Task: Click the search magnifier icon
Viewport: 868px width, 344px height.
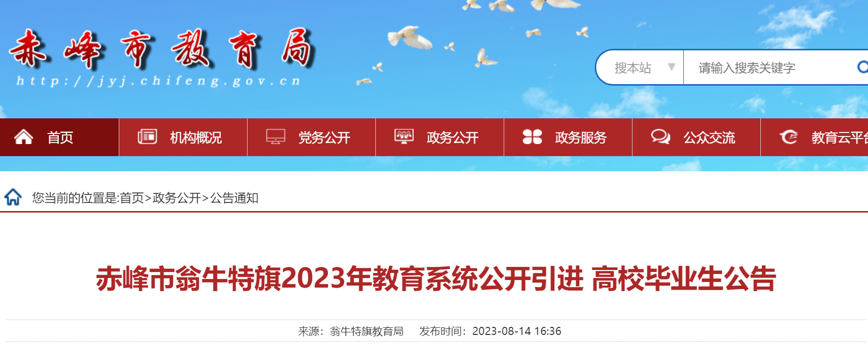Action: tap(862, 67)
